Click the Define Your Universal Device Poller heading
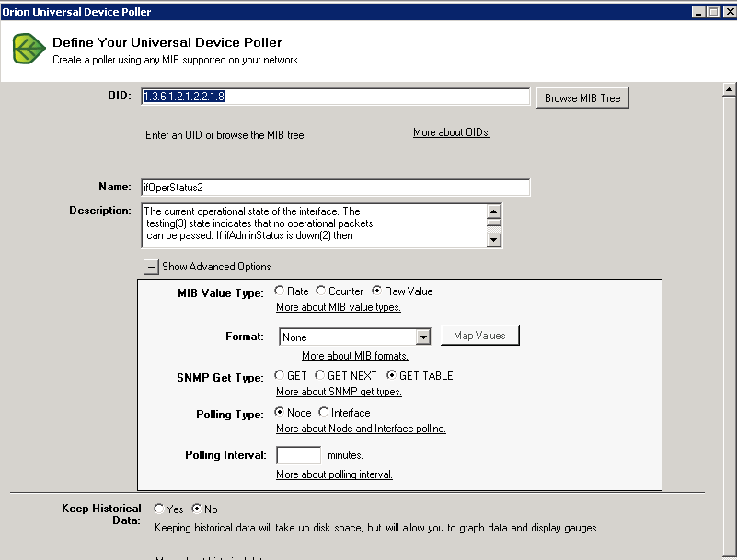This screenshot has height=560, width=737. [167, 42]
